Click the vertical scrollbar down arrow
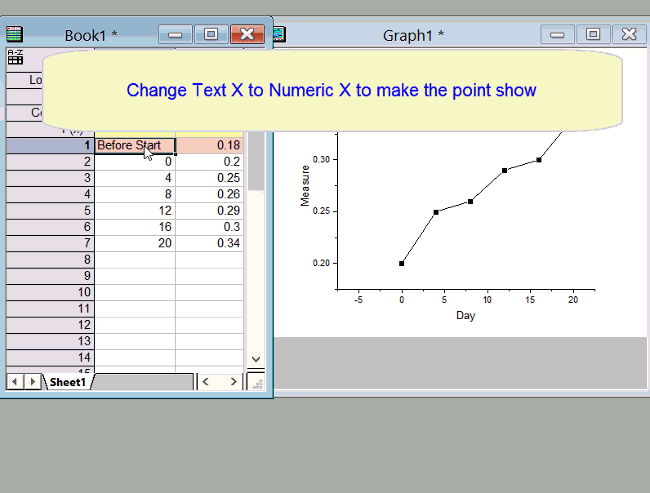Viewport: 650px width, 493px height. click(x=255, y=358)
